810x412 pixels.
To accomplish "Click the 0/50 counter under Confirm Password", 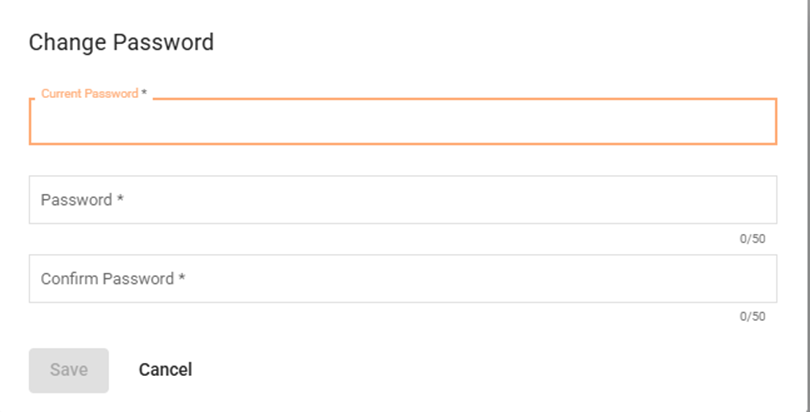I will point(752,317).
